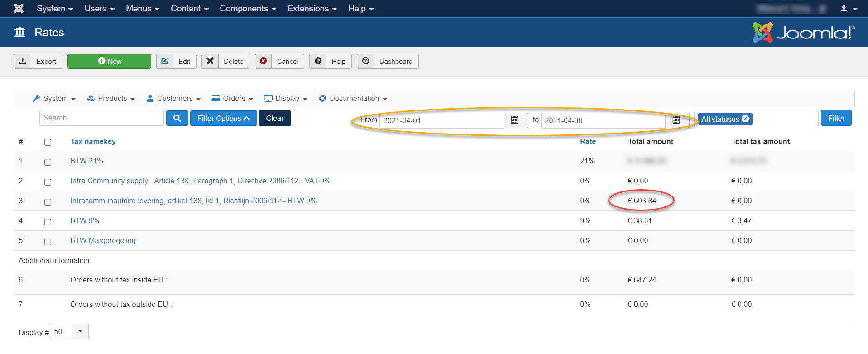The width and height of the screenshot is (868, 354).
Task: Open the user account menu icon
Action: tap(848, 9)
